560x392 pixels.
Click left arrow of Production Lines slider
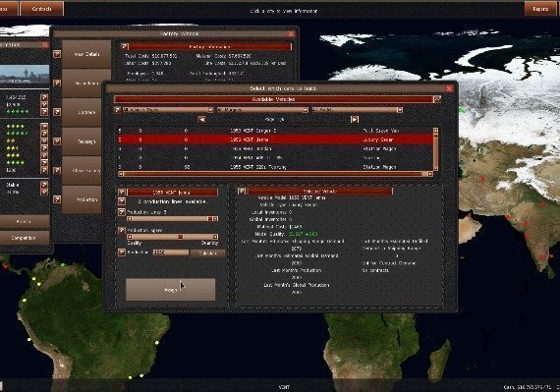pyautogui.click(x=130, y=218)
